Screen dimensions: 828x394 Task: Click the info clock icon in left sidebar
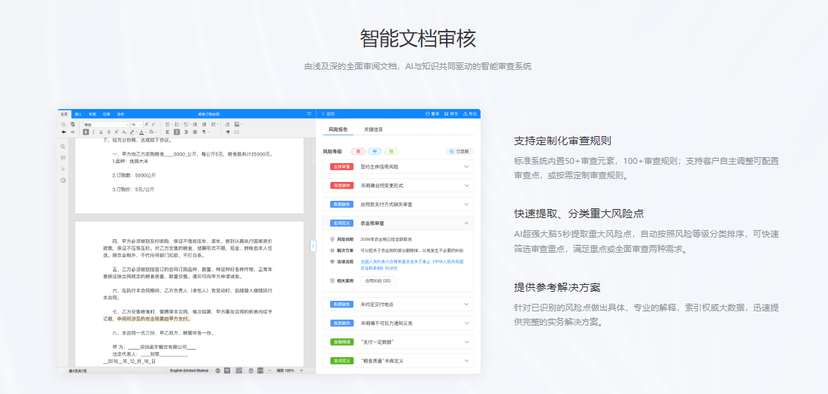tap(63, 180)
